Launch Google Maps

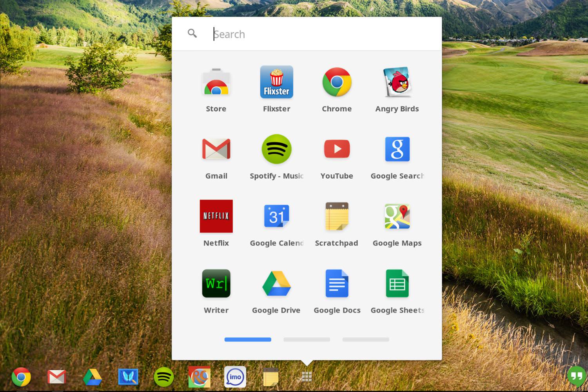point(397,216)
